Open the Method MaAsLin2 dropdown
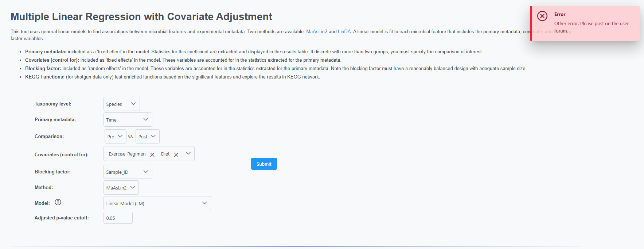This screenshot has height=249, width=644. pyautogui.click(x=121, y=188)
